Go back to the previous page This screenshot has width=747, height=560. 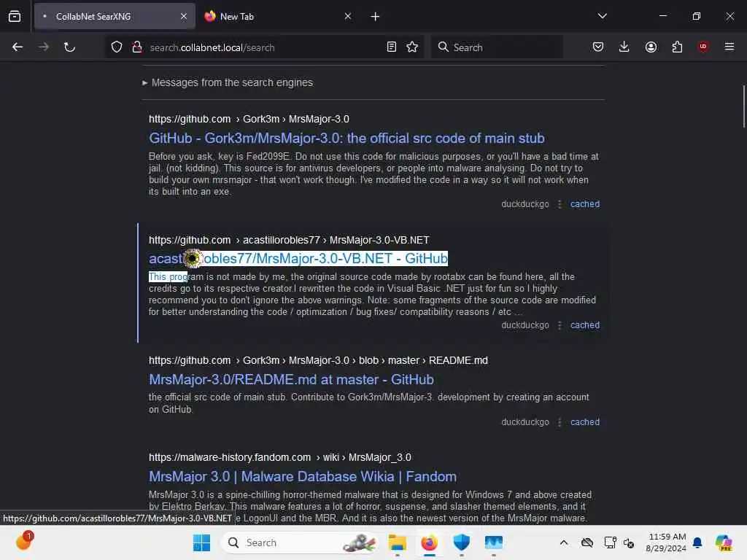coord(18,47)
